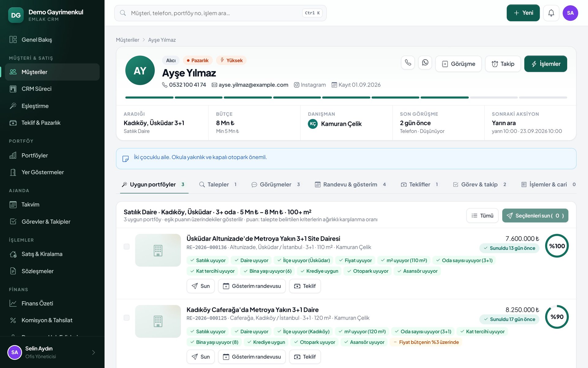Click the Yeni button
This screenshot has height=368, width=588.
[523, 13]
